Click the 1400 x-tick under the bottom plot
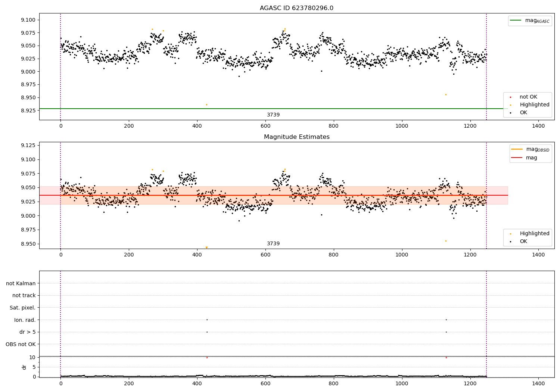Viewport: 560px width, 392px height. click(x=538, y=383)
